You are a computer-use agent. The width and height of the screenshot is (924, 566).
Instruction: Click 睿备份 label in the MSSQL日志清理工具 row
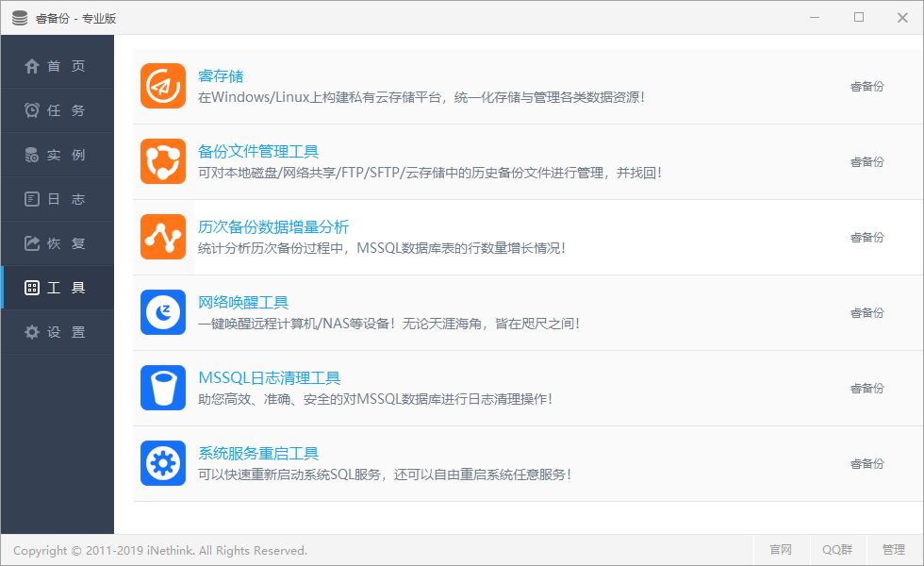point(866,389)
